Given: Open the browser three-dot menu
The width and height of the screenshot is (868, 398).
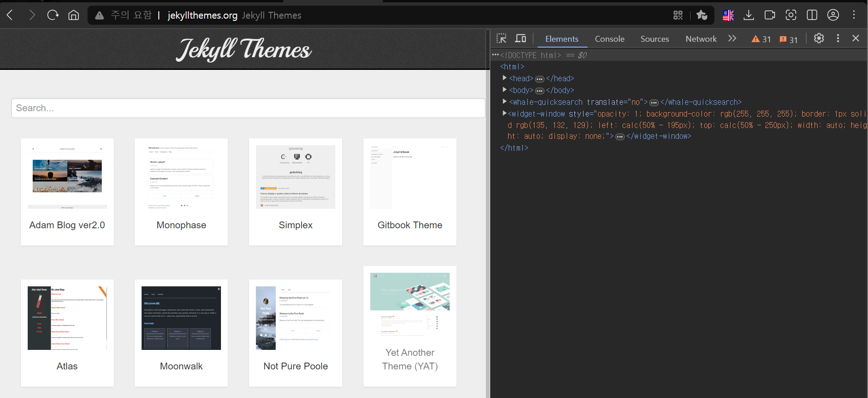Looking at the screenshot, I should 854,15.
